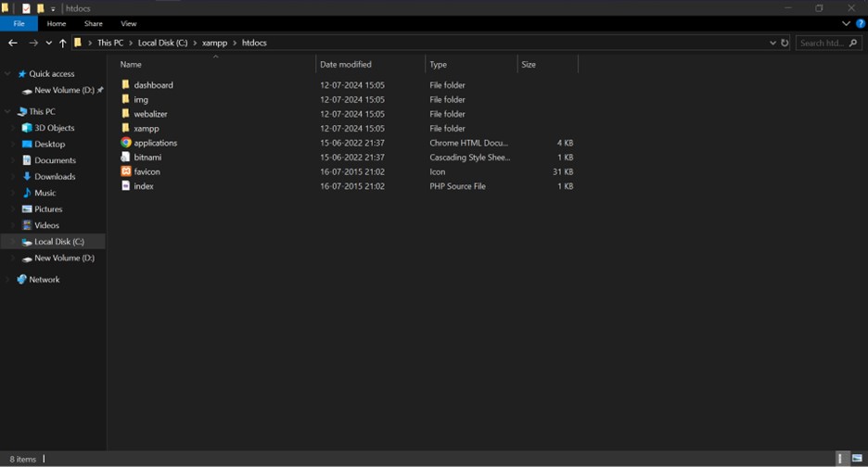The width and height of the screenshot is (868, 467).
Task: Click the favicon file icon
Action: (x=126, y=171)
